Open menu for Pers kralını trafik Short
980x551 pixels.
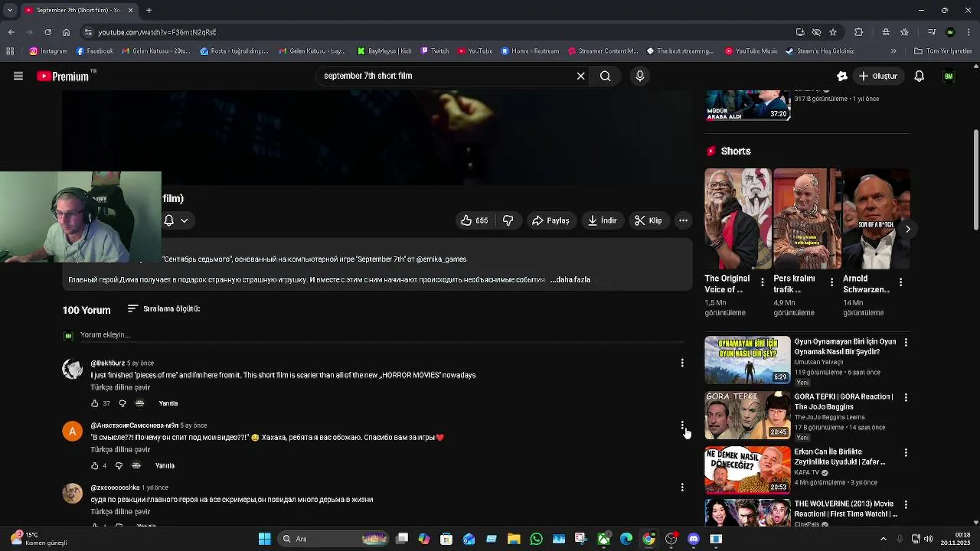(x=831, y=282)
